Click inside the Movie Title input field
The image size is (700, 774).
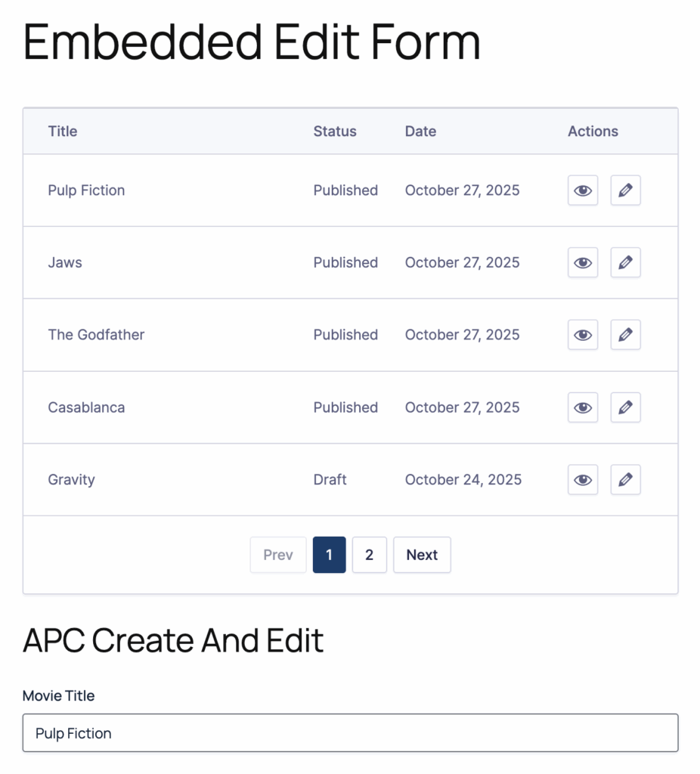[x=350, y=733]
